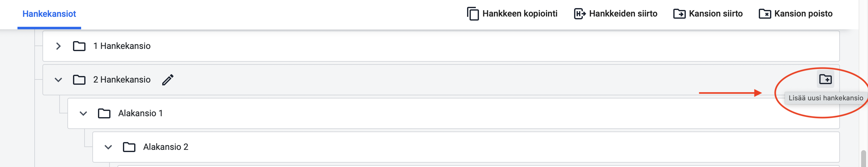The width and height of the screenshot is (868, 167).
Task: Add new subfolder with folder-plus icon
Action: 826,79
